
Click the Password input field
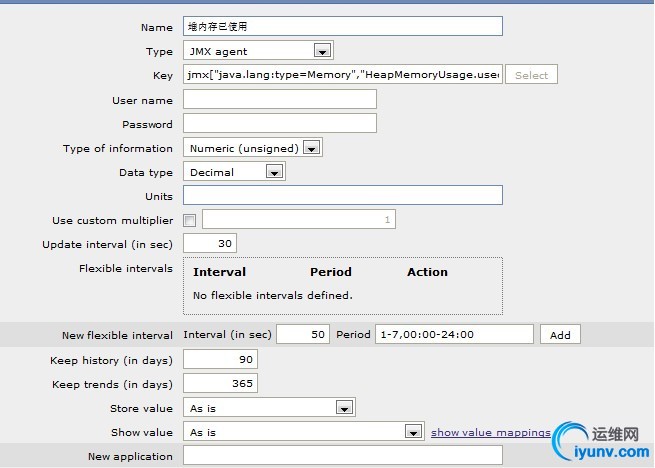coord(280,123)
